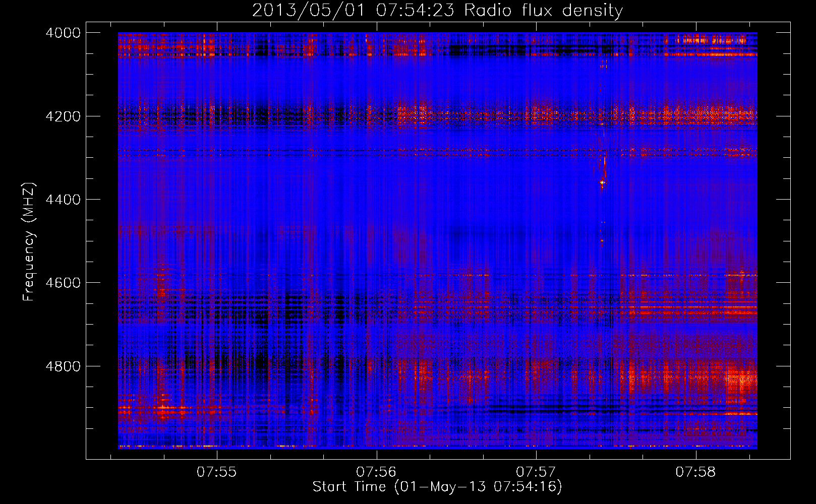
Task: Click the 07:57 time axis label
Action: 536,472
